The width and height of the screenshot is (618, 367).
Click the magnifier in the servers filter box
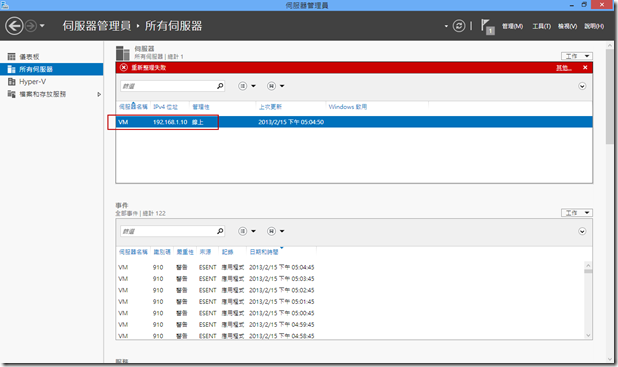(220, 86)
